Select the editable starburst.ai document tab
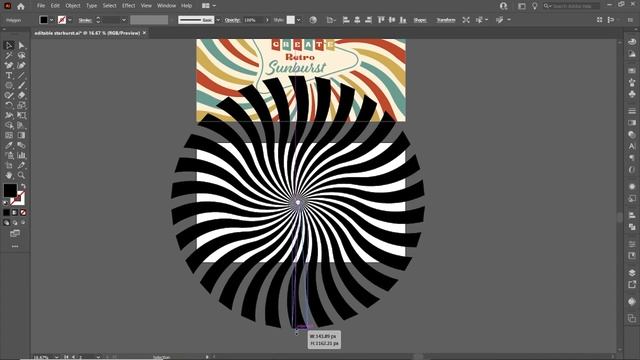 tap(87, 33)
